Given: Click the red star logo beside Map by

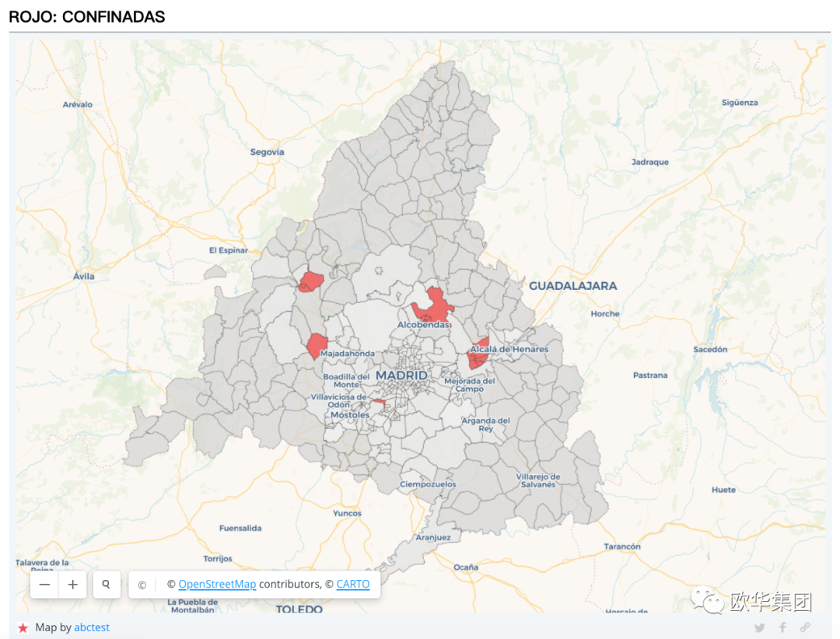Looking at the screenshot, I should 23,628.
